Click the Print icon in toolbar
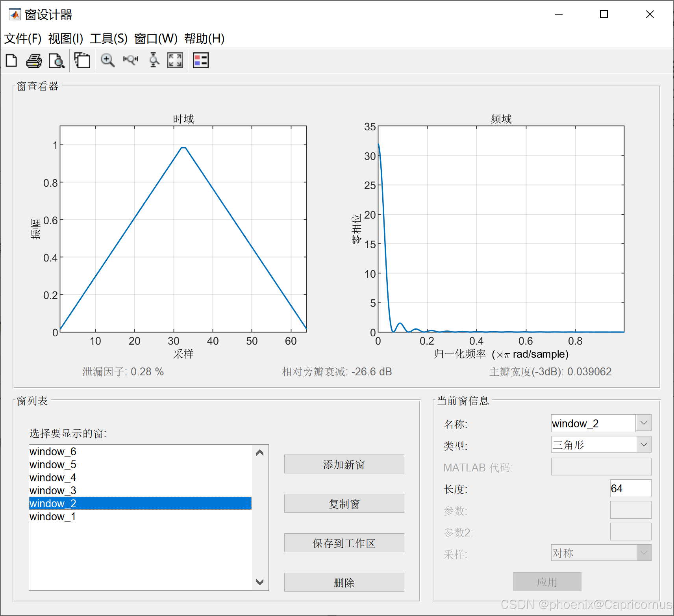Image resolution: width=674 pixels, height=616 pixels. click(x=34, y=61)
